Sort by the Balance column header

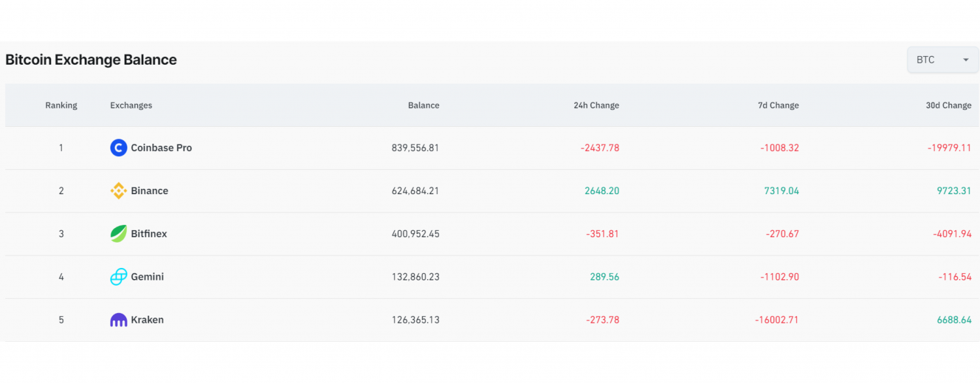click(423, 105)
